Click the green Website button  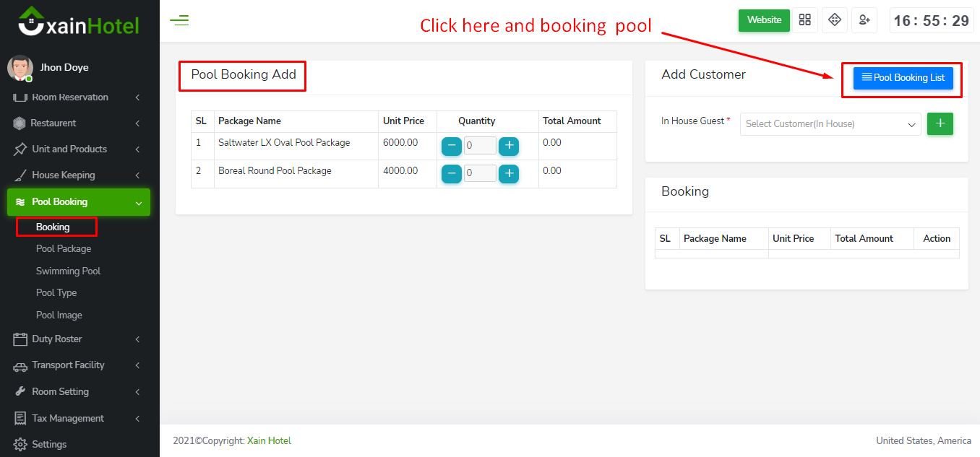(x=764, y=20)
